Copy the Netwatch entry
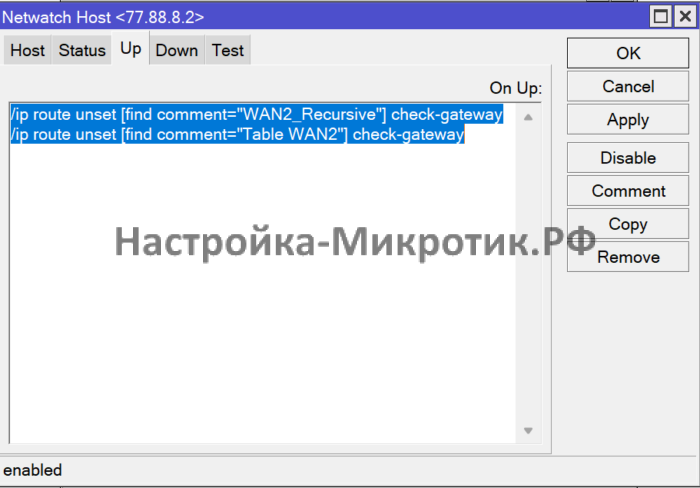 628,224
